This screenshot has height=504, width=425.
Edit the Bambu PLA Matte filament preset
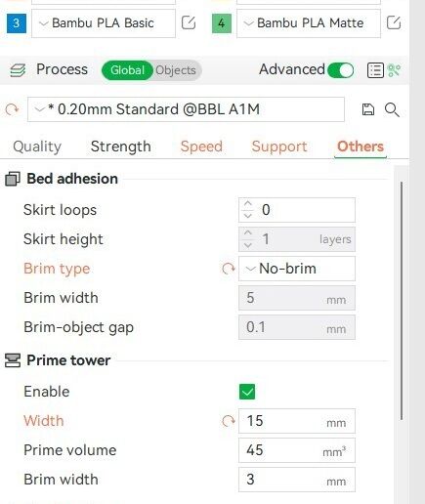[394, 22]
